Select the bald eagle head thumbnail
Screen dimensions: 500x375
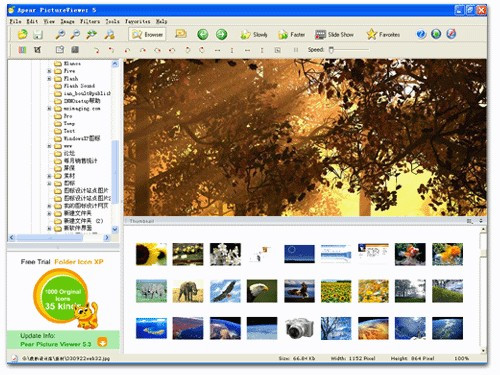[x=262, y=291]
